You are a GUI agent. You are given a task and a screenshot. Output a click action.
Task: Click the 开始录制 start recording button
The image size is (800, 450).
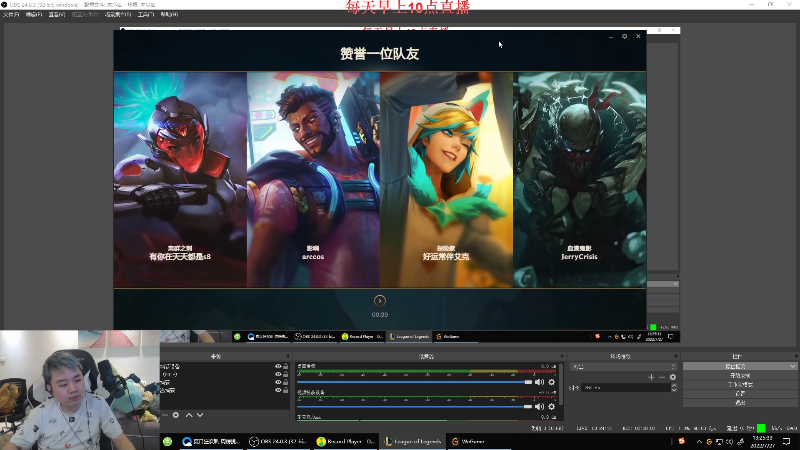coord(740,376)
